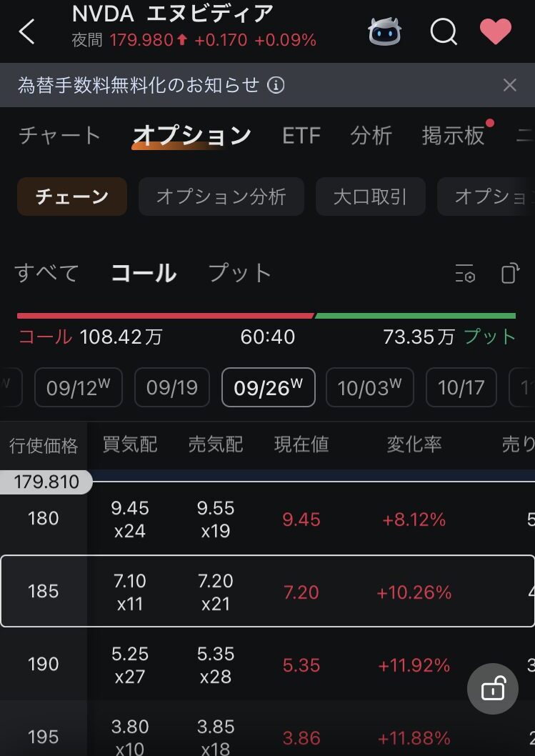Image resolution: width=535 pixels, height=756 pixels.
Task: Select the オプション分析 button
Action: click(x=221, y=197)
